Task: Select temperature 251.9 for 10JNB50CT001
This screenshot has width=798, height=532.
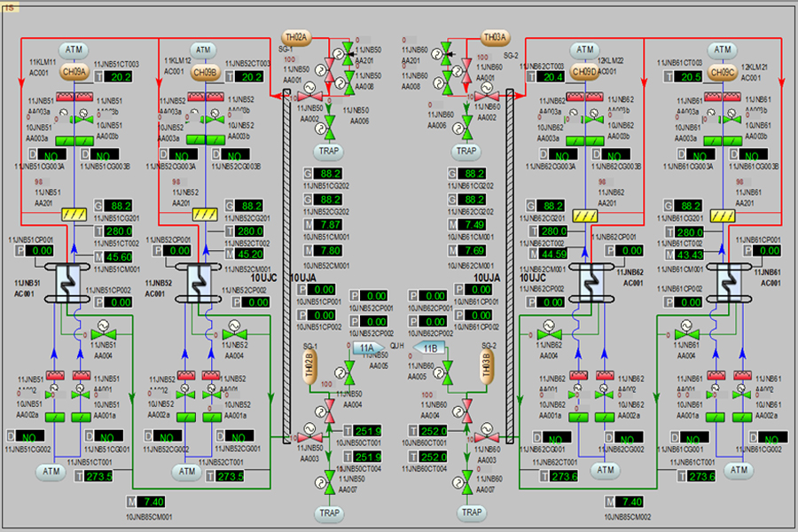Action: 368,431
